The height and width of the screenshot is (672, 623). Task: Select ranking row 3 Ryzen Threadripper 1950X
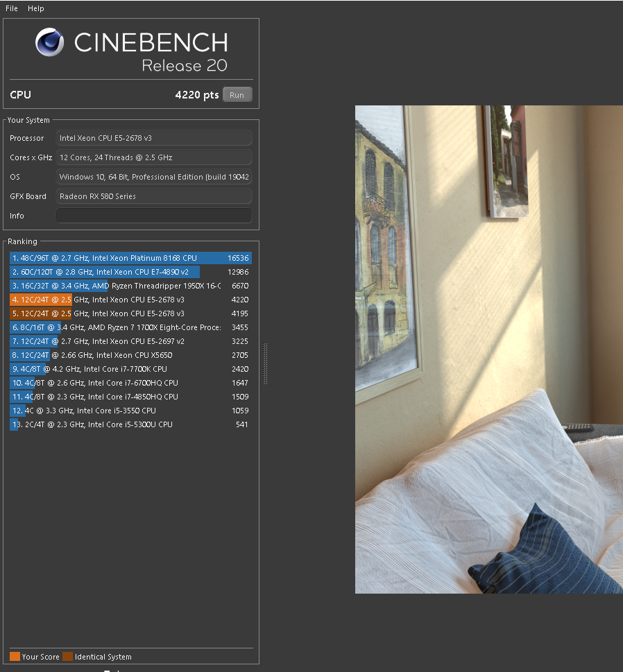(x=130, y=286)
